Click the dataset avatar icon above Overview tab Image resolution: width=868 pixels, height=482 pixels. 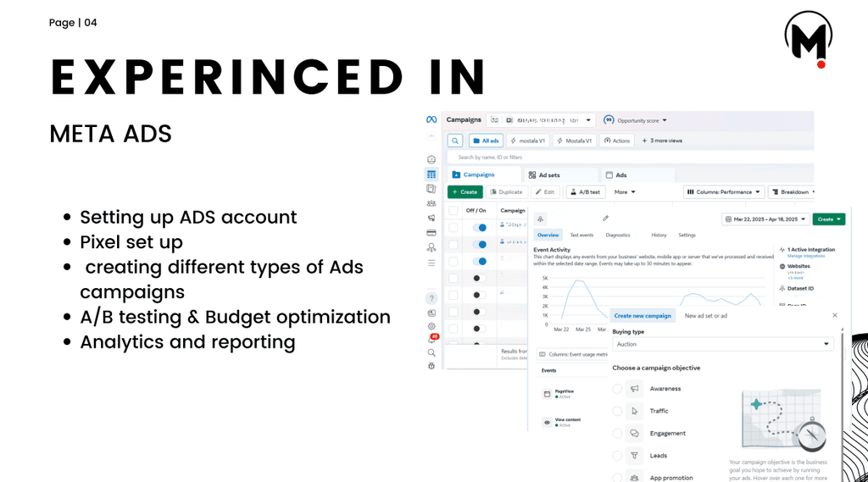(541, 219)
